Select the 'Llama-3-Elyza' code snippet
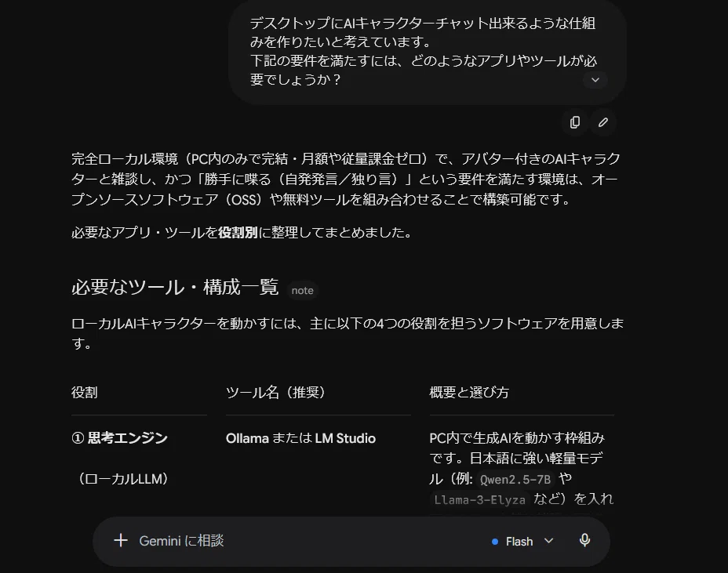 [479, 499]
